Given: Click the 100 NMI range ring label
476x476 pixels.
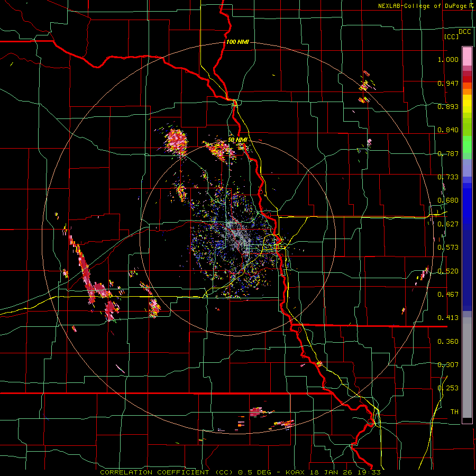Looking at the screenshot, I should tap(237, 42).
